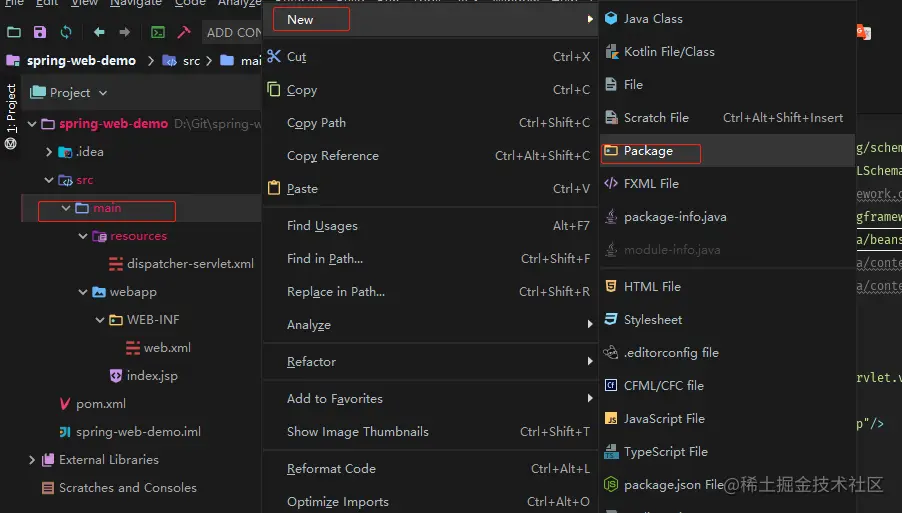Select package-info.java in New submenu
The height and width of the screenshot is (513, 902).
(727, 217)
